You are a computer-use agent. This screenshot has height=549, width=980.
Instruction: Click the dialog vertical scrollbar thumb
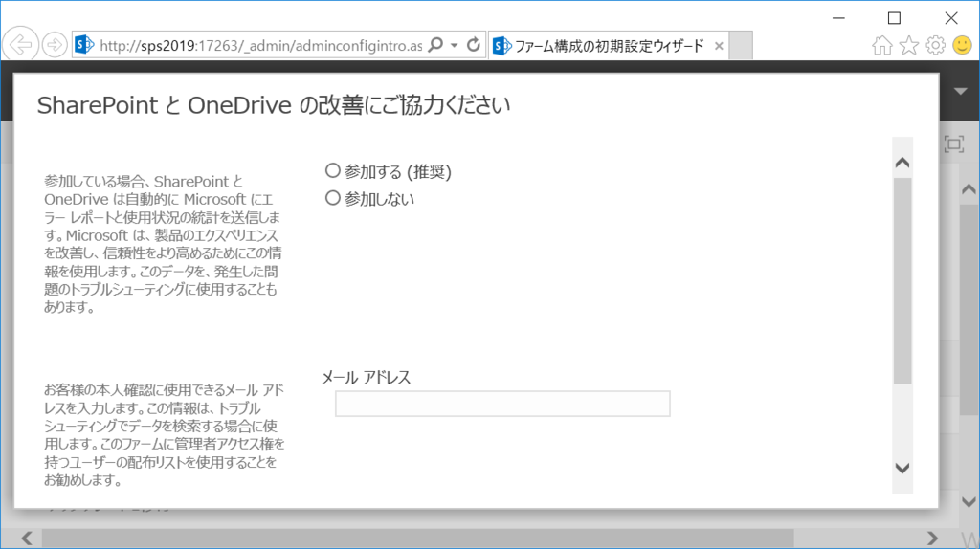[902, 281]
